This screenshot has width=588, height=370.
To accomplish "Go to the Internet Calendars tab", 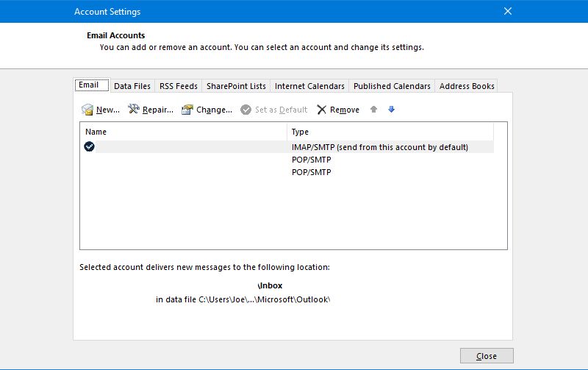I will pos(309,86).
